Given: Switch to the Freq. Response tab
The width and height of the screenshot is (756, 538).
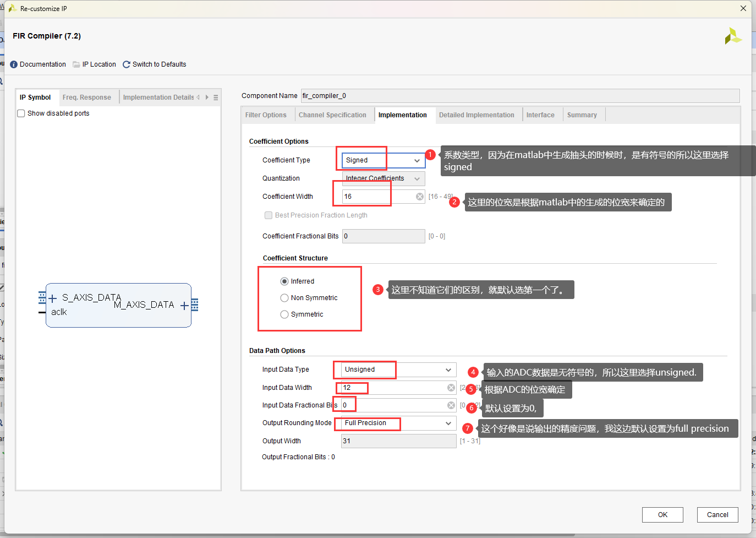Looking at the screenshot, I should [87, 97].
